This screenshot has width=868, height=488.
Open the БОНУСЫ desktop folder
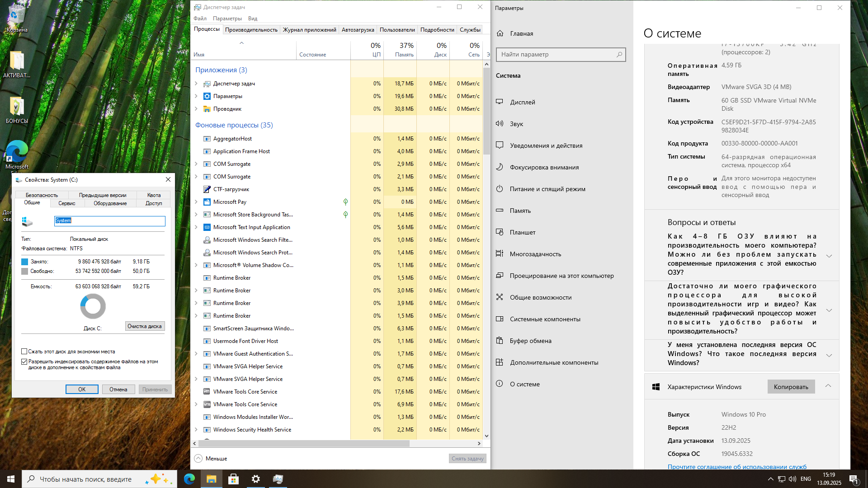[17, 110]
